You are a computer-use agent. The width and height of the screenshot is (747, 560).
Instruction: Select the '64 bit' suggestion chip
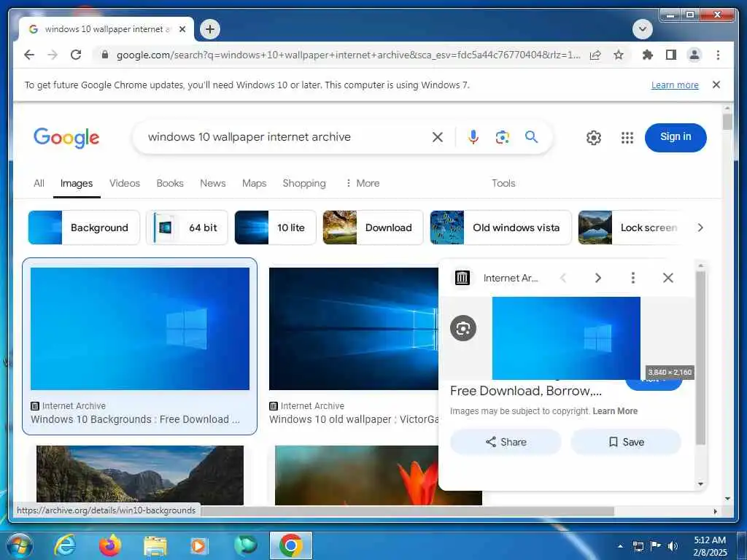point(187,227)
